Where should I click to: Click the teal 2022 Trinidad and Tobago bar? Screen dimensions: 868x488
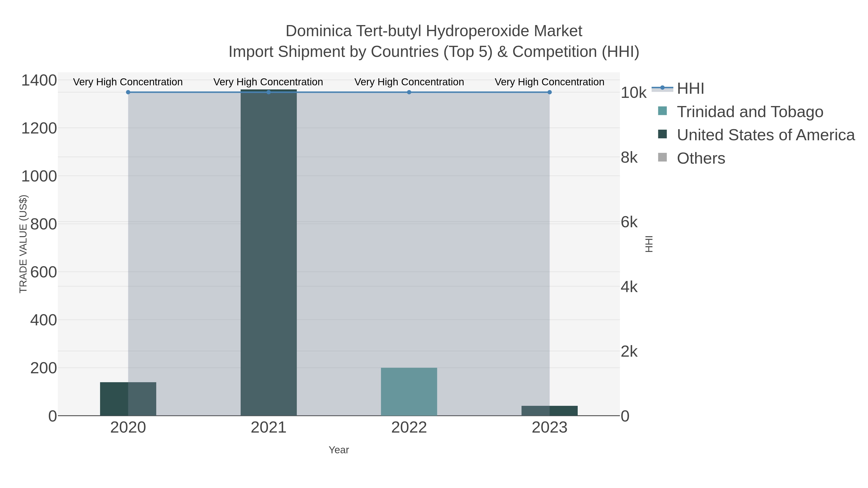tap(409, 392)
